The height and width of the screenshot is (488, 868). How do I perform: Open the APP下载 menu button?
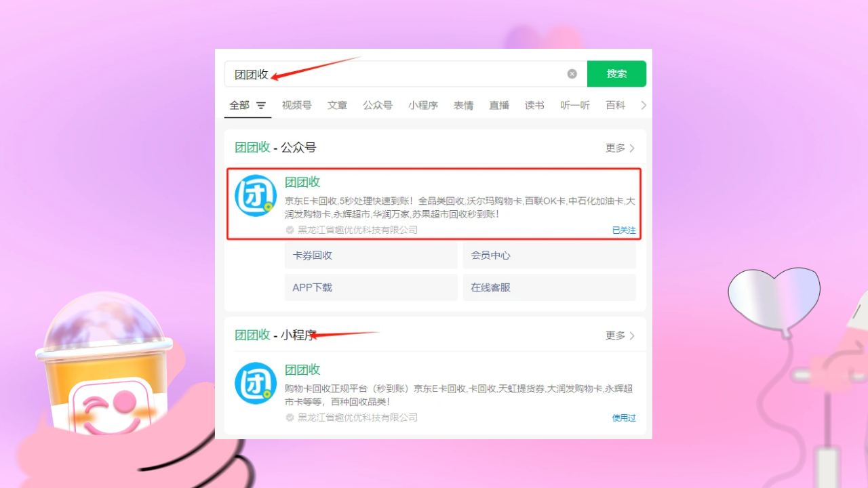[371, 287]
